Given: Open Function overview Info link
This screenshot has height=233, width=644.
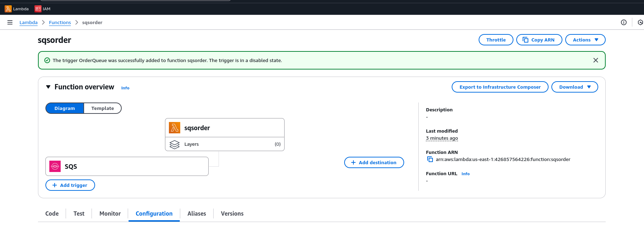Looking at the screenshot, I should coord(125,88).
